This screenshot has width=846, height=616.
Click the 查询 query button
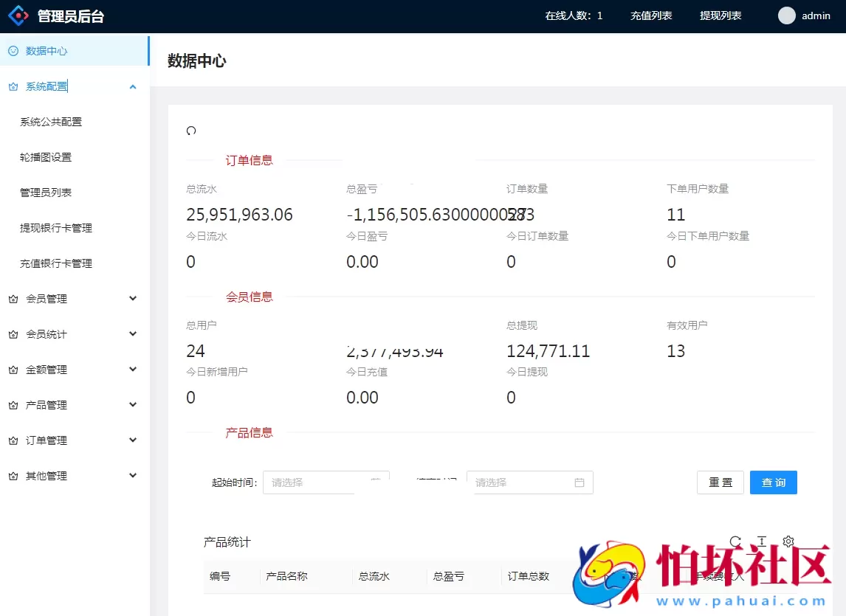pyautogui.click(x=773, y=482)
